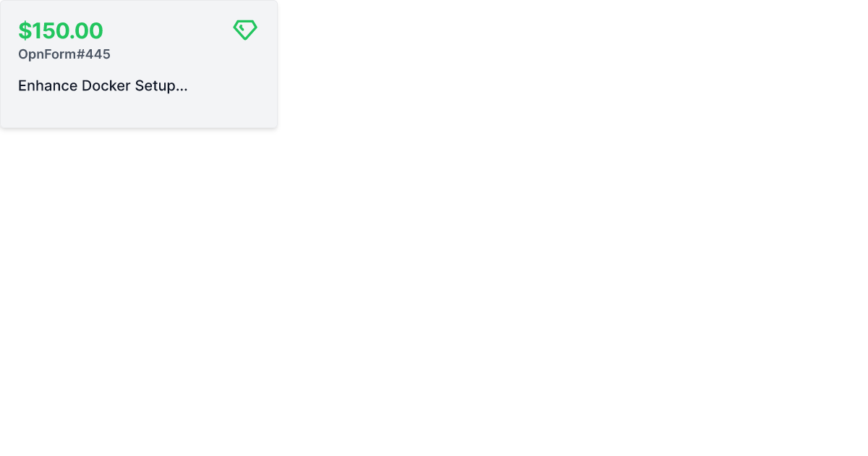Click the word Enhance in the title

(48, 85)
